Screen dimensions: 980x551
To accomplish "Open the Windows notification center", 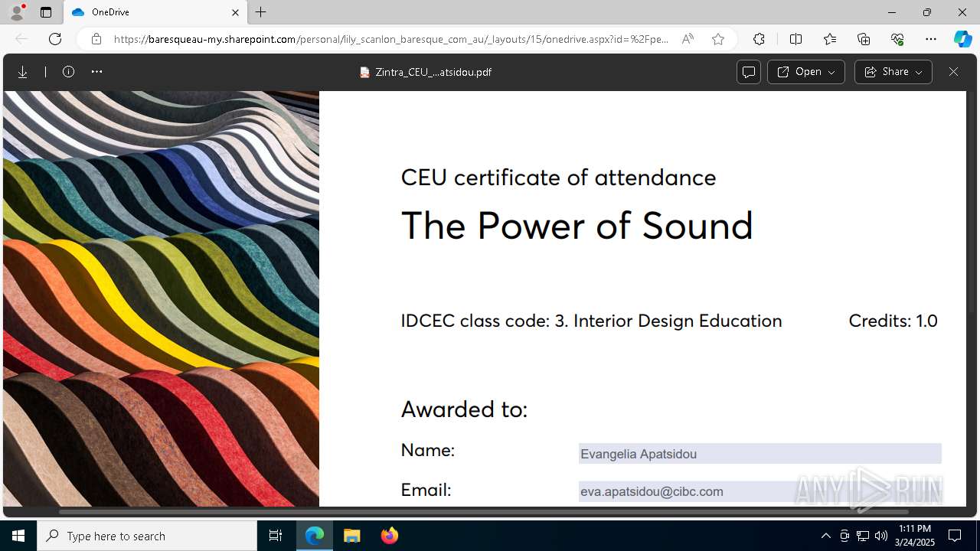I will click(955, 536).
